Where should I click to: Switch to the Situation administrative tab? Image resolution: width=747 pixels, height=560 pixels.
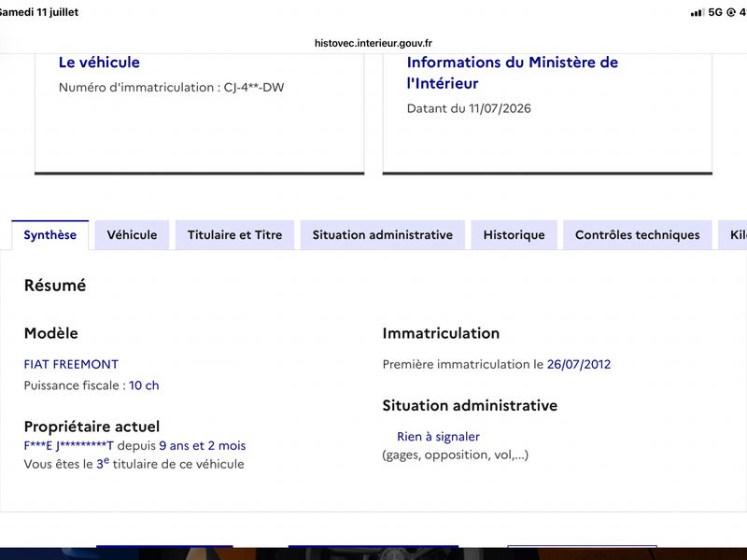click(x=383, y=235)
